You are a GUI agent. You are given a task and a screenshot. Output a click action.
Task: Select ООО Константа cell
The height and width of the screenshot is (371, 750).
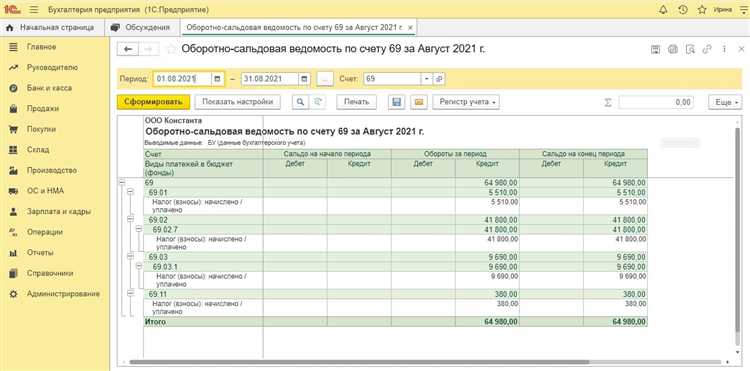(173, 120)
